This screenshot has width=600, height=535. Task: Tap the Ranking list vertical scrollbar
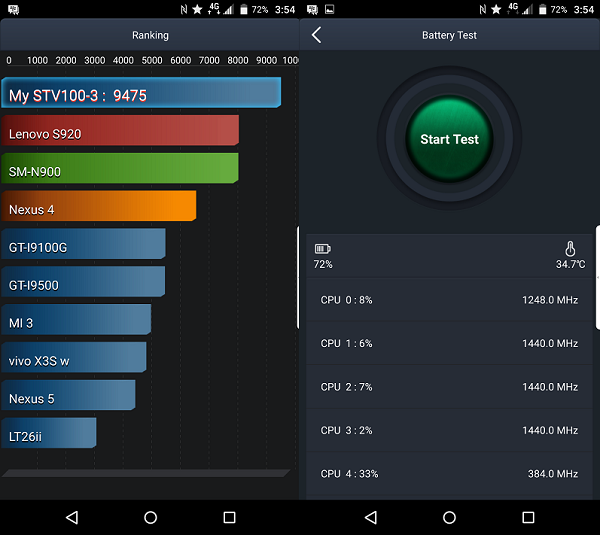pyautogui.click(x=298, y=277)
